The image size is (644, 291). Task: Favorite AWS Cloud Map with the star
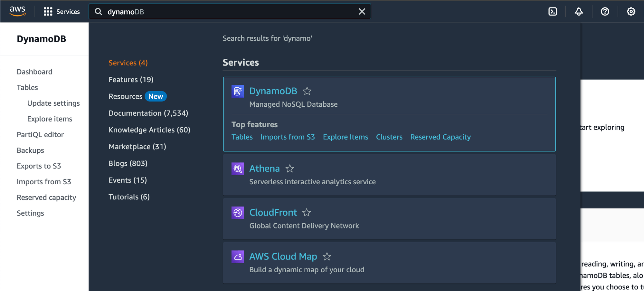327,257
